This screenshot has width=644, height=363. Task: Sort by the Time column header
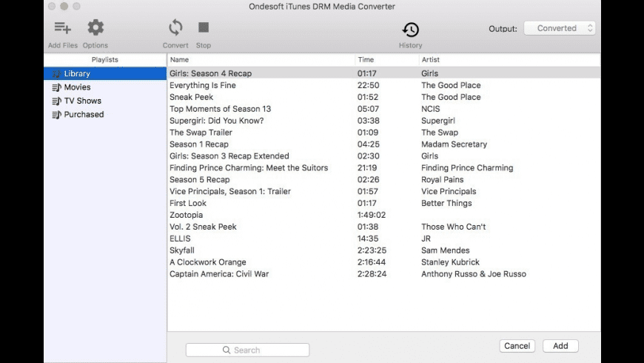(x=387, y=59)
